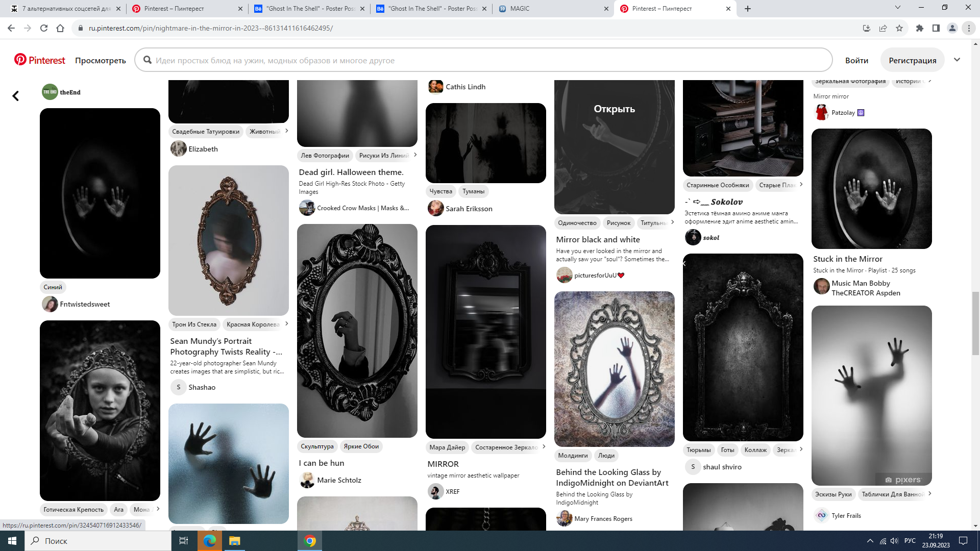Open the share page icon in address bar
The width and height of the screenshot is (980, 551).
coord(883,28)
